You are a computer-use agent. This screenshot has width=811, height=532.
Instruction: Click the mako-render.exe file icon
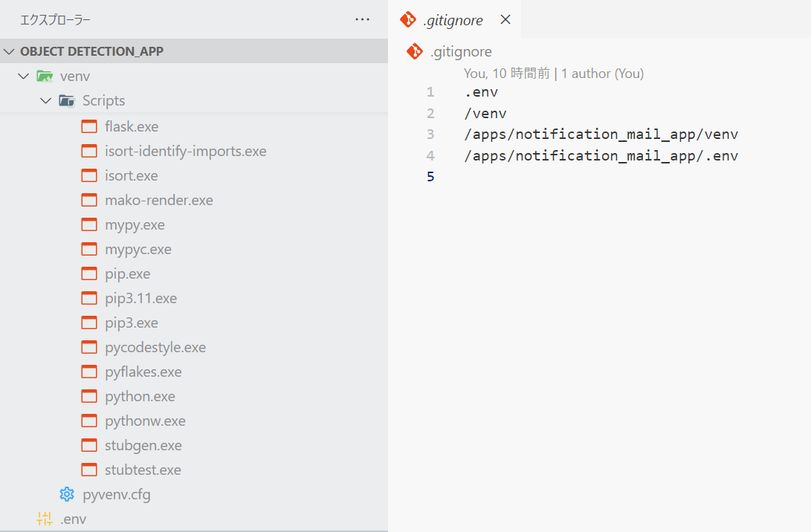coord(89,200)
